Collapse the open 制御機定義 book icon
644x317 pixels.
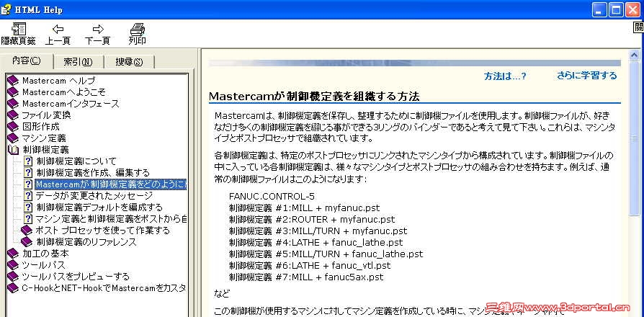(13, 149)
